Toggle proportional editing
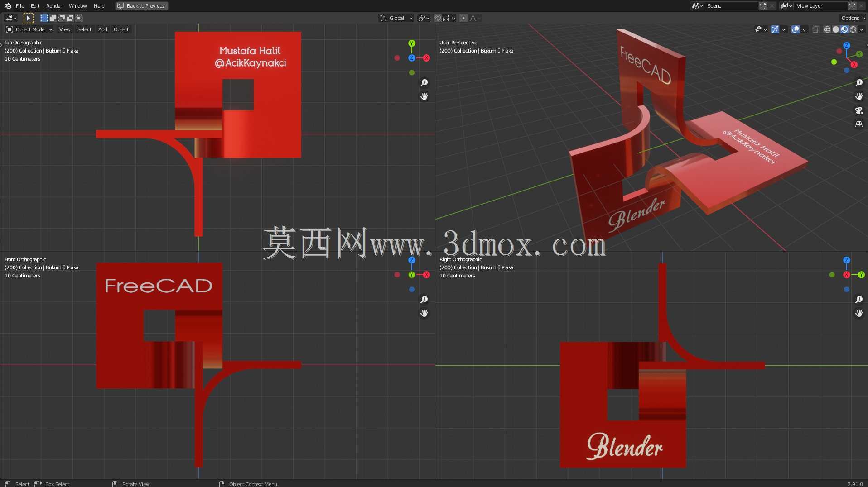 tap(463, 18)
